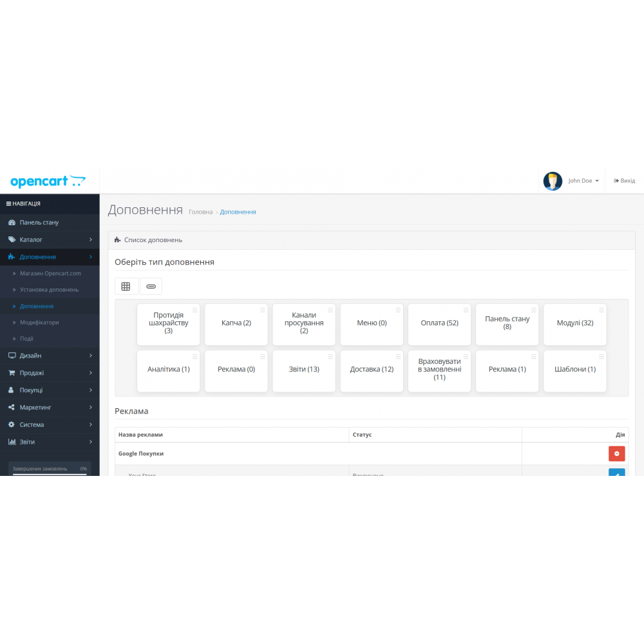This screenshot has width=644, height=644.
Task: Select the Модулі (32) extension type card
Action: [574, 323]
